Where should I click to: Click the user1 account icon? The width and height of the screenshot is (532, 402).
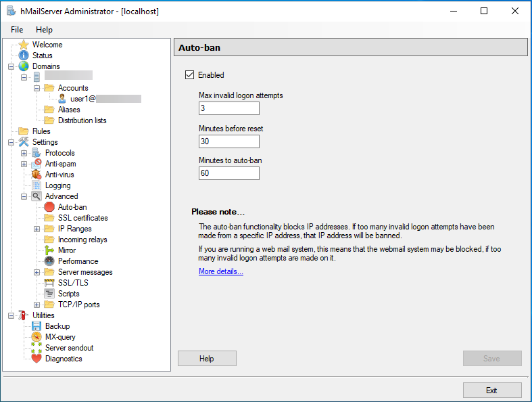(62, 99)
